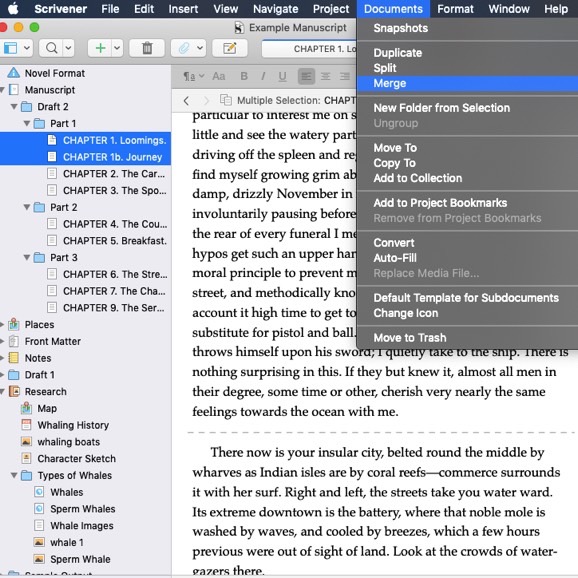
Task: Toggle Bold formatting
Action: [244, 76]
